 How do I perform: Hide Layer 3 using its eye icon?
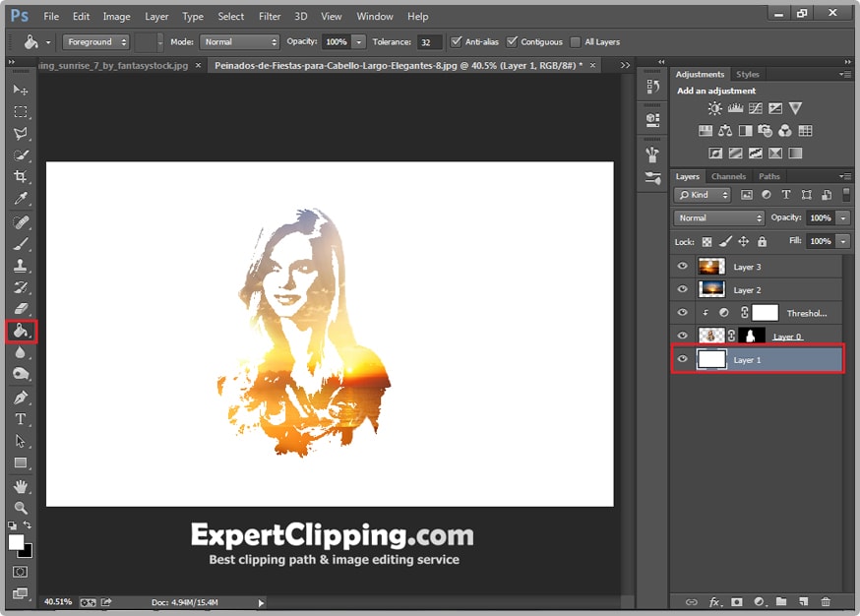(x=682, y=267)
